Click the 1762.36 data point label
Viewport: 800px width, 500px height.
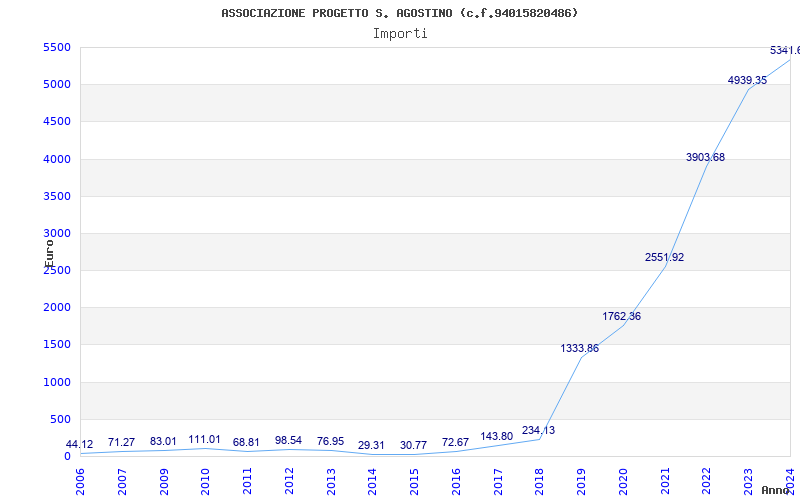[622, 316]
